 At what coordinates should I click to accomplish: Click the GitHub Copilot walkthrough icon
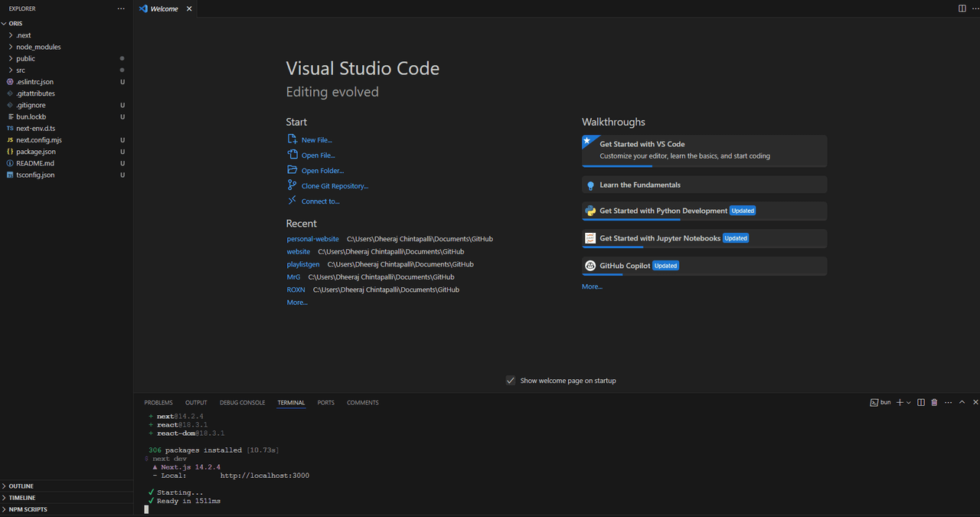(x=590, y=266)
